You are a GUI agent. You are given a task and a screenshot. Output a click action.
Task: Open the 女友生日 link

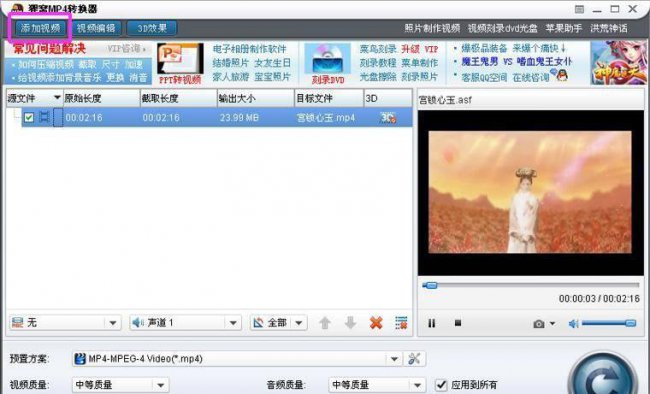coord(272,63)
